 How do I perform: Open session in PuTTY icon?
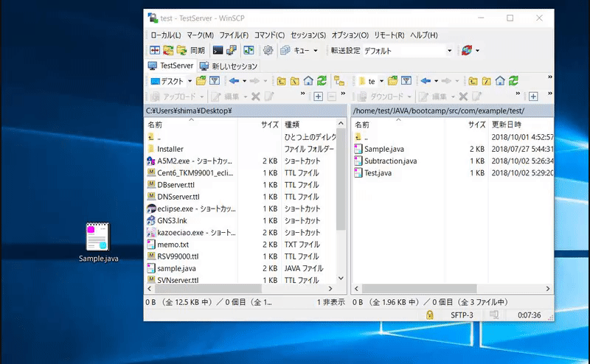(x=232, y=50)
